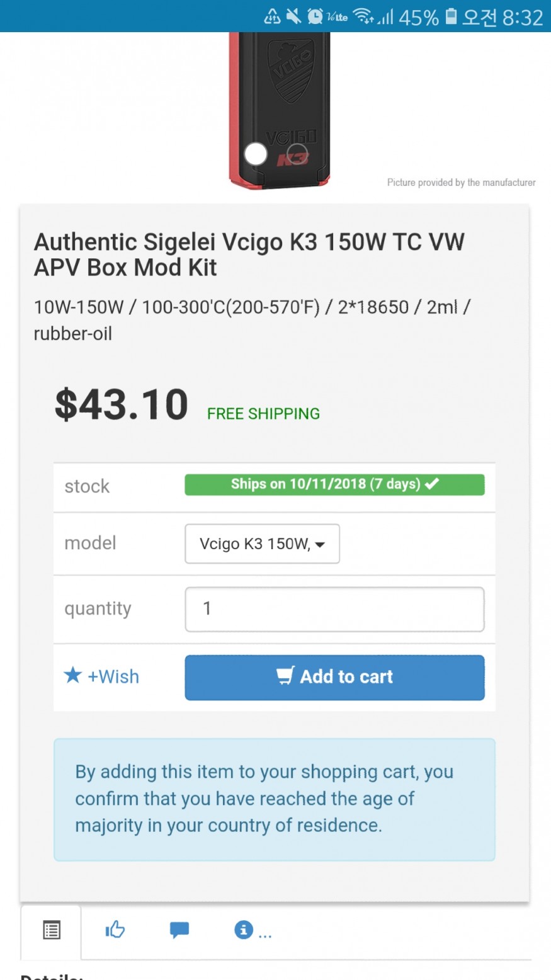This screenshot has width=551, height=980.
Task: Click the checkmark in the shipping badge
Action: 432,484
